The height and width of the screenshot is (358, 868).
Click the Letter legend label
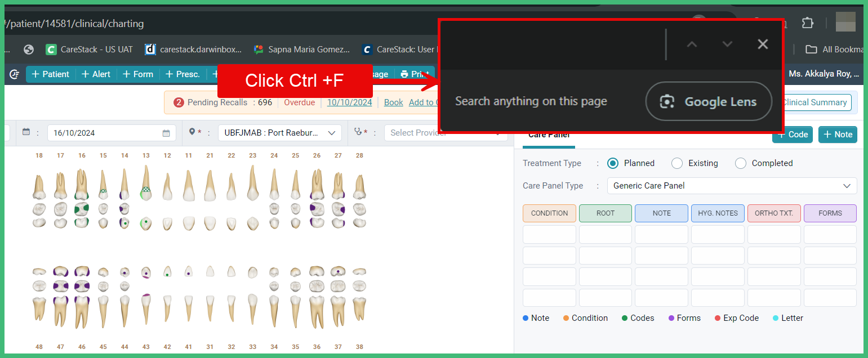point(793,318)
